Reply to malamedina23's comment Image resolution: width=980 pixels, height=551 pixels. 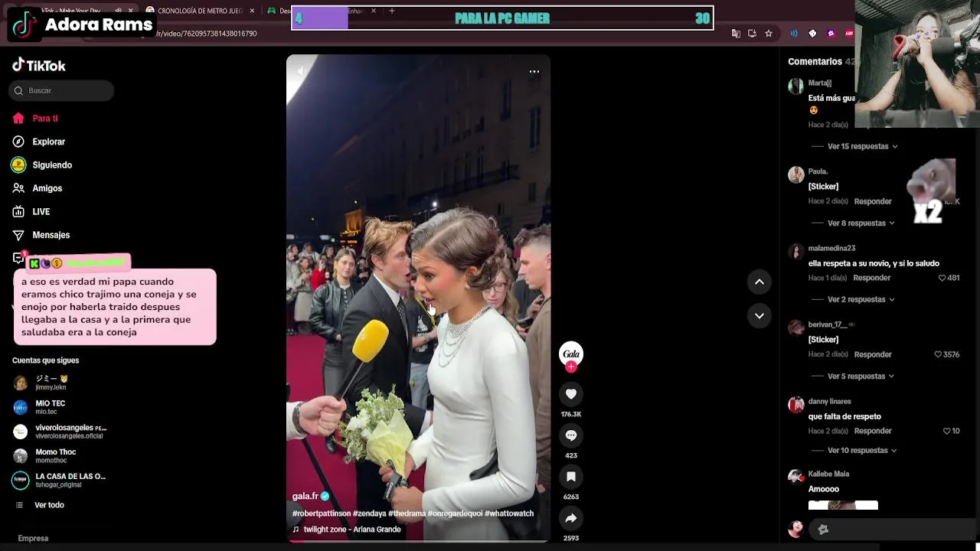pyautogui.click(x=872, y=278)
